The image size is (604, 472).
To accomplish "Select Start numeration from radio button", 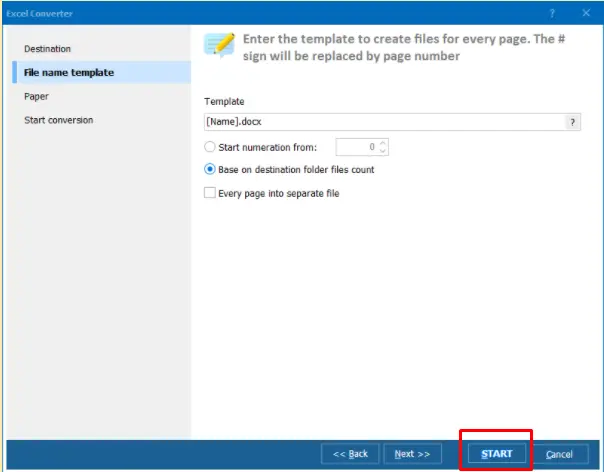I will 210,147.
